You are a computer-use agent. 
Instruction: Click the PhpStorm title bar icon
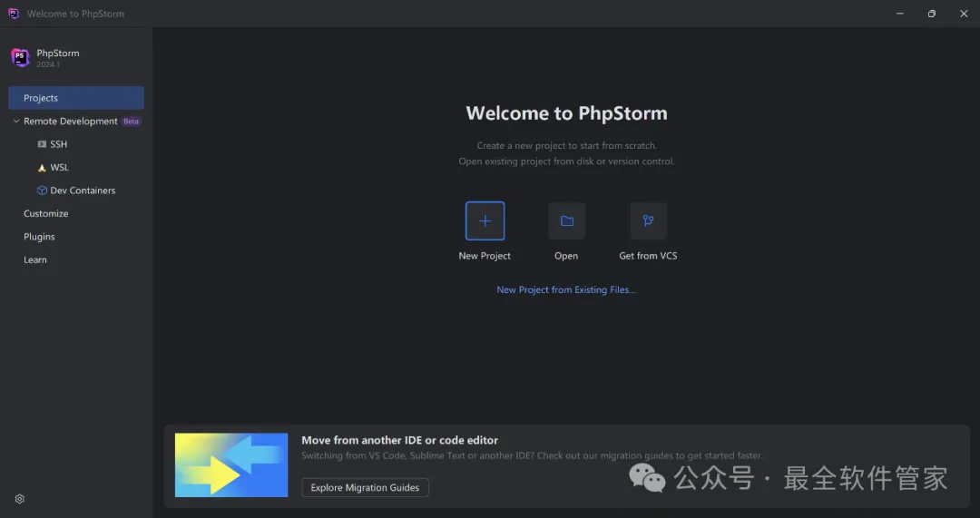[x=13, y=13]
